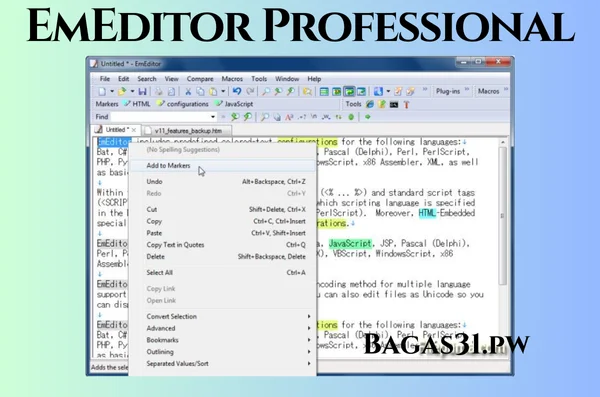Toggle Regular Expressions option in Find bar
Viewport: 600px width, 397px height.
click(302, 117)
